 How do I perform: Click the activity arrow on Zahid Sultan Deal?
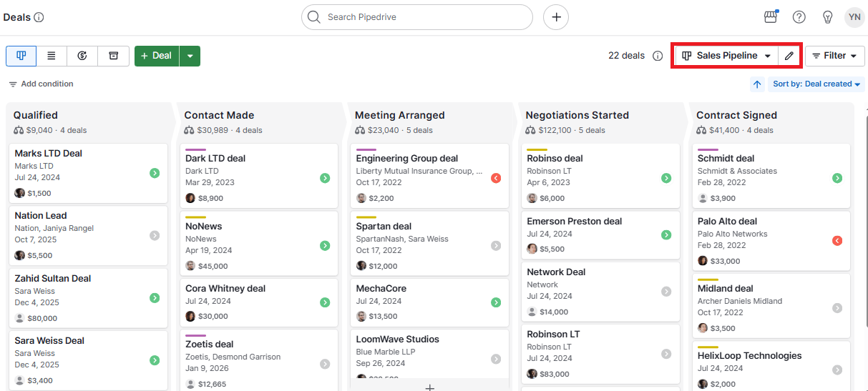(x=155, y=298)
